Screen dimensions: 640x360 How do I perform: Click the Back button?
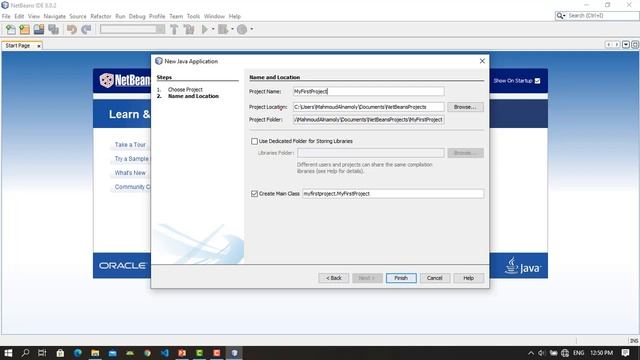click(x=333, y=278)
